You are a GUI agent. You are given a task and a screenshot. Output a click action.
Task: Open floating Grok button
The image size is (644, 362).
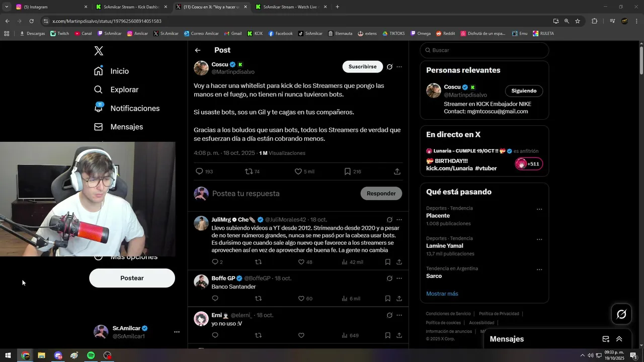click(621, 314)
